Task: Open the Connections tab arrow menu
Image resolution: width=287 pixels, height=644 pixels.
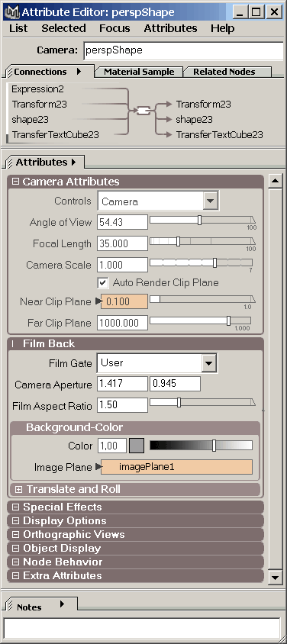Action: (x=79, y=72)
